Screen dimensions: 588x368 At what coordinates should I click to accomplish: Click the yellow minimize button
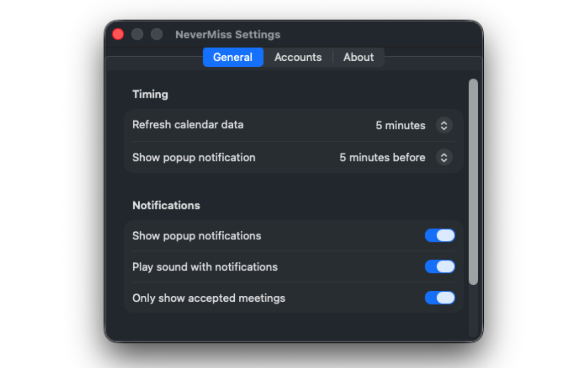pyautogui.click(x=137, y=34)
